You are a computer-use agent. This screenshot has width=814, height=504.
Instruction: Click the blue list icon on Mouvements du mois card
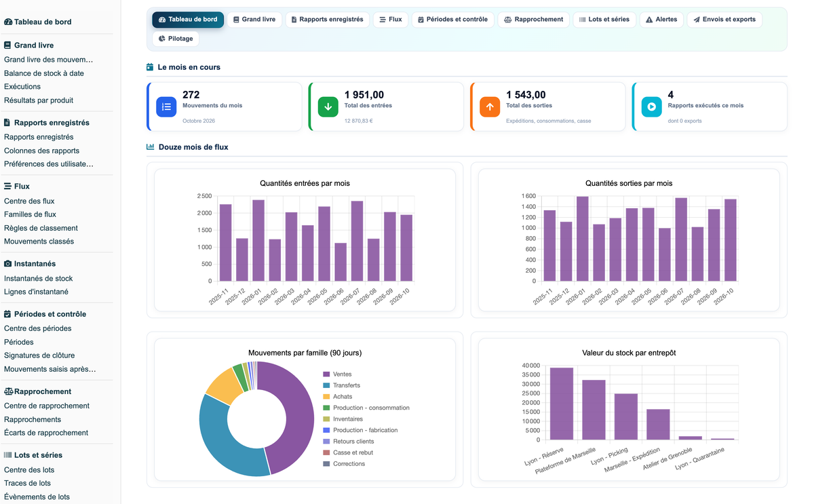[x=166, y=106]
